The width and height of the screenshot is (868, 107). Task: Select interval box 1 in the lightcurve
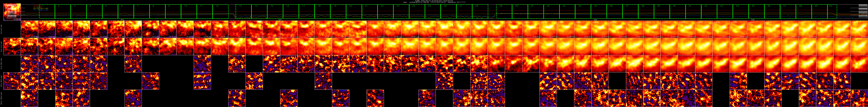pyautogui.click(x=47, y=11)
